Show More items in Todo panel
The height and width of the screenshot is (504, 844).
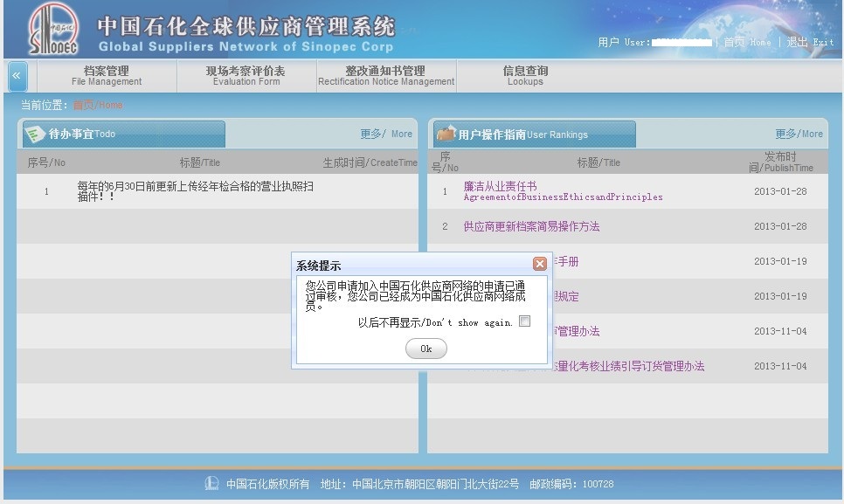(x=385, y=134)
